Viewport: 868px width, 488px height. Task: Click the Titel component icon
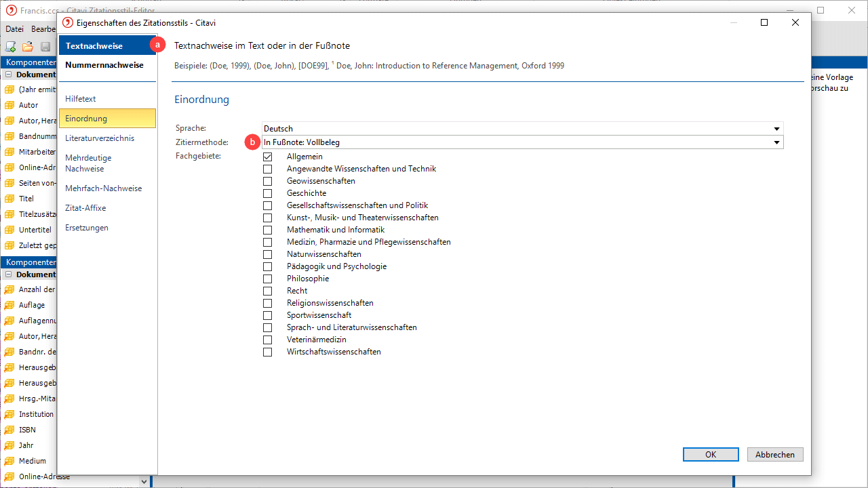click(9, 199)
